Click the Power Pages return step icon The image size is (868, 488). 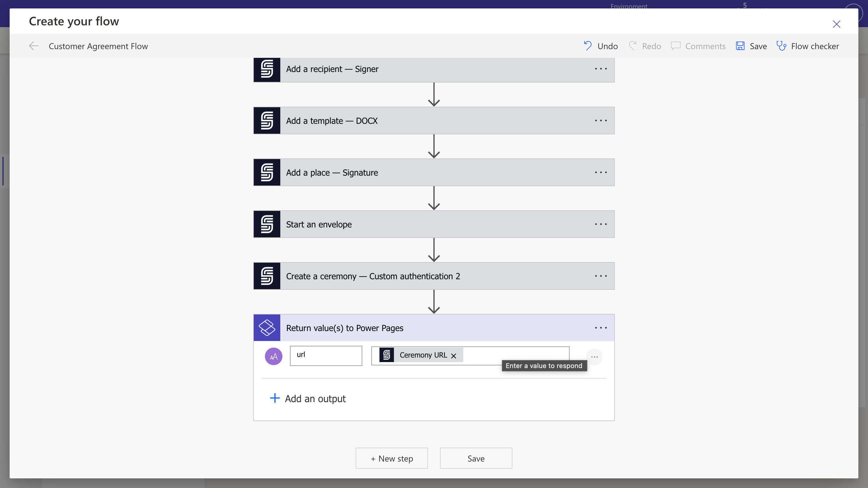click(267, 328)
